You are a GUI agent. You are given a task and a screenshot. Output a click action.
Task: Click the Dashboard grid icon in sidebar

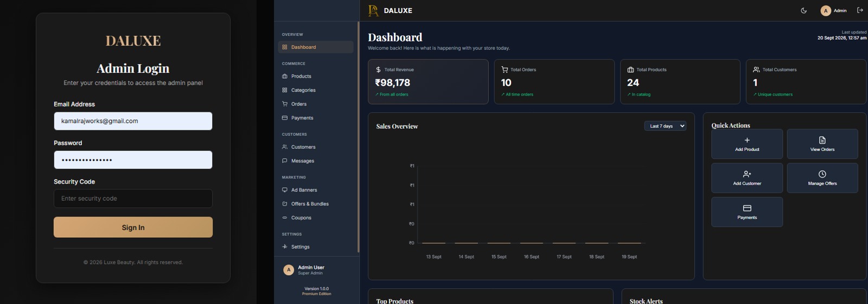coord(285,47)
